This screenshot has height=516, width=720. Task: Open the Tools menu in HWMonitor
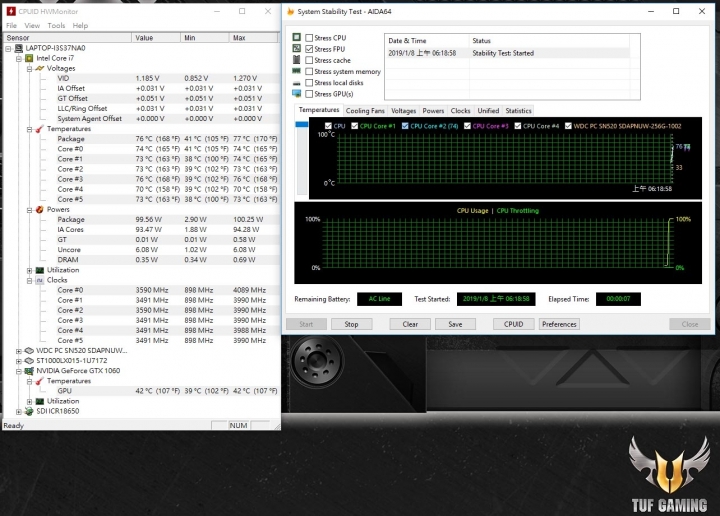[x=56, y=26]
